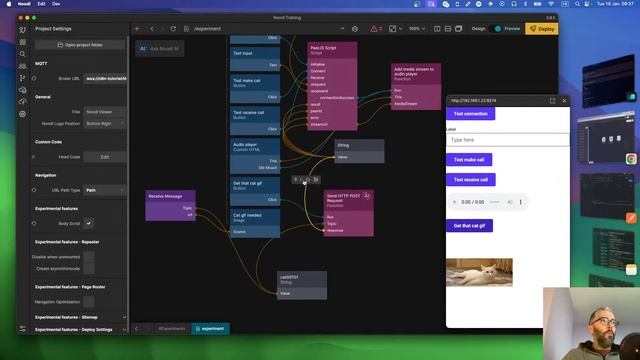The width and height of the screenshot is (640, 360).
Task: Select the detached preview window layout icon
Action: point(458,29)
